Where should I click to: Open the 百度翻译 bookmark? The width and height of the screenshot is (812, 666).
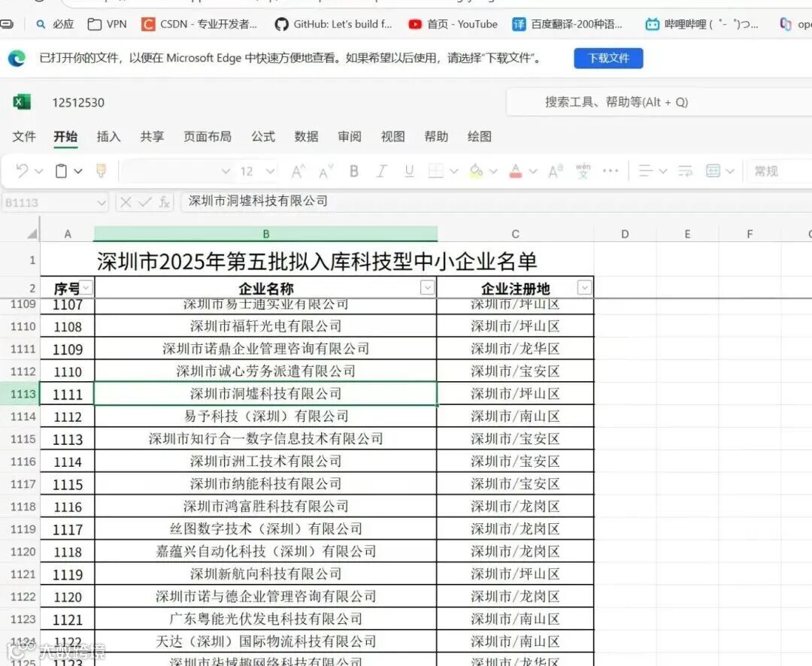(567, 24)
